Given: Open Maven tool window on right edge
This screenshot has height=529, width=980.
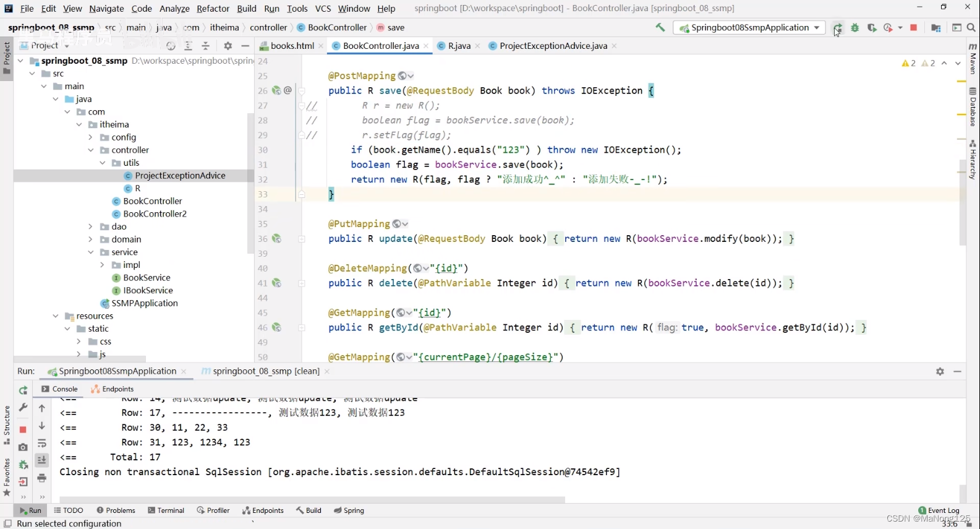Looking at the screenshot, I should 973,59.
